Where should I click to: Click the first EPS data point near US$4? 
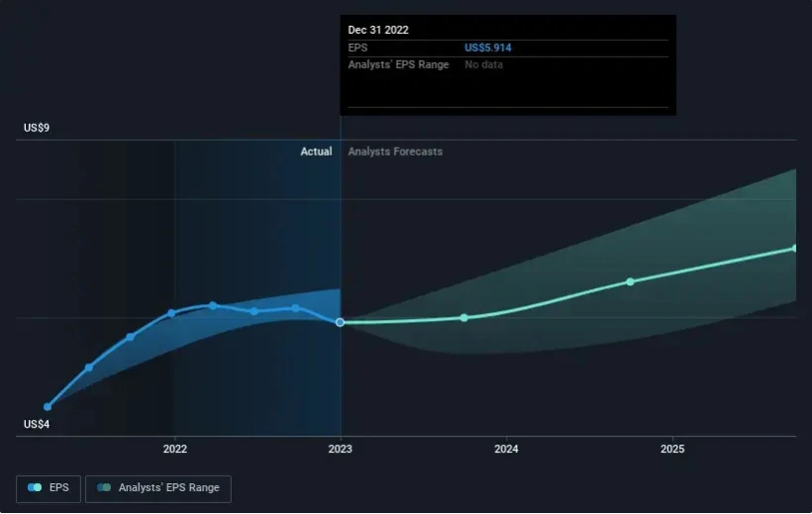(x=48, y=406)
